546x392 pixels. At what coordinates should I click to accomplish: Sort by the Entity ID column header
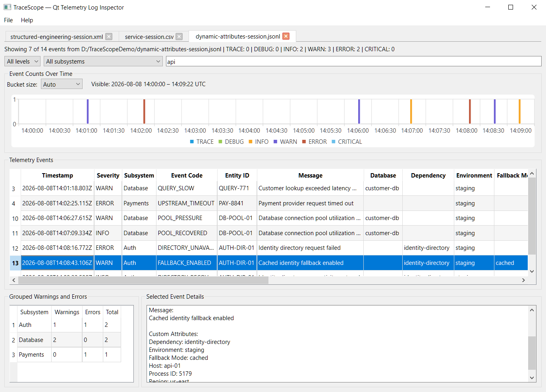(237, 175)
